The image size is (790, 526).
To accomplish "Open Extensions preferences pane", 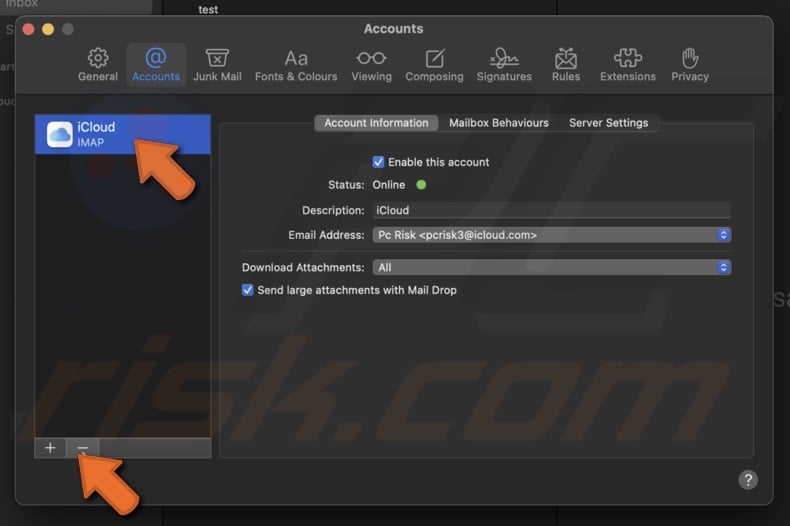I will click(628, 64).
